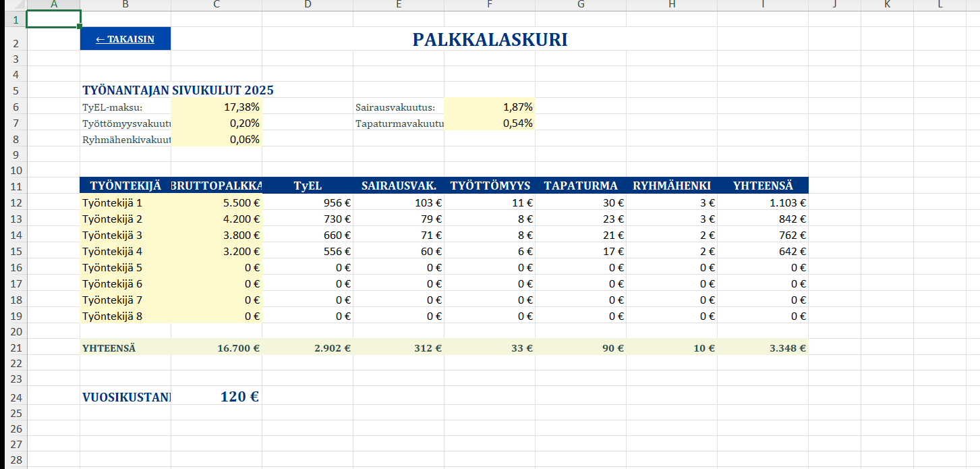
Task: Click the Työttömyysvakuutus 0,20% rate cell
Action: [216, 123]
